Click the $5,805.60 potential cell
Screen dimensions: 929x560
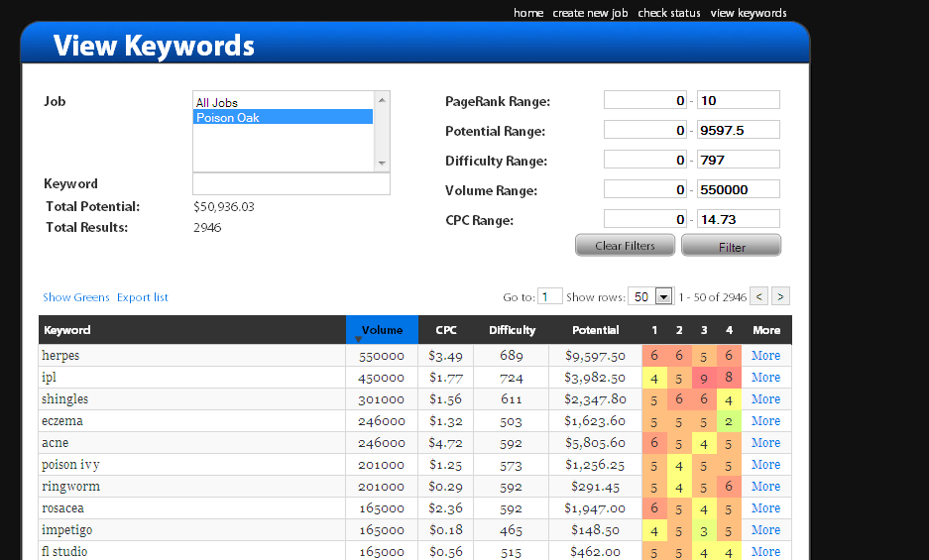[595, 443]
